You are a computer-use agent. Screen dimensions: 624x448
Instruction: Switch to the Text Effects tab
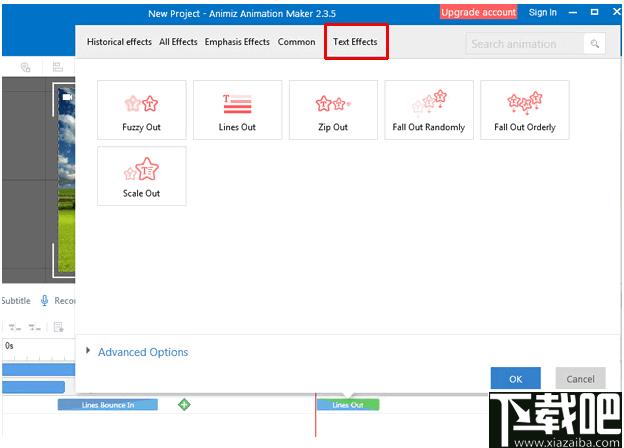[355, 42]
